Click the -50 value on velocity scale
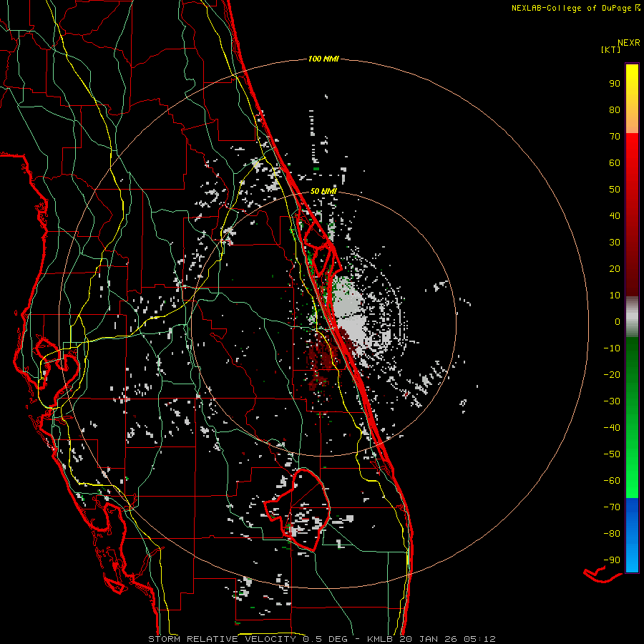The image size is (644, 644). (x=612, y=454)
